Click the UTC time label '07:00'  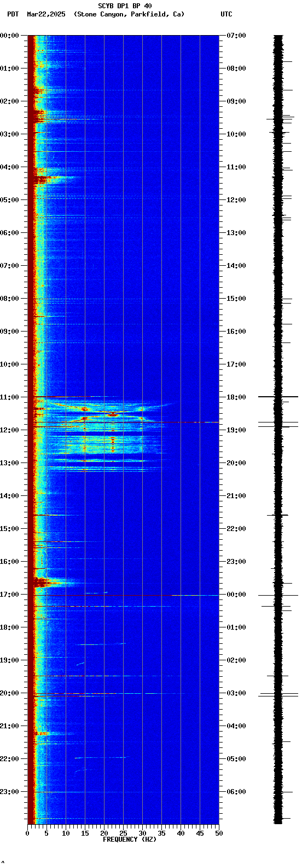pos(236,35)
